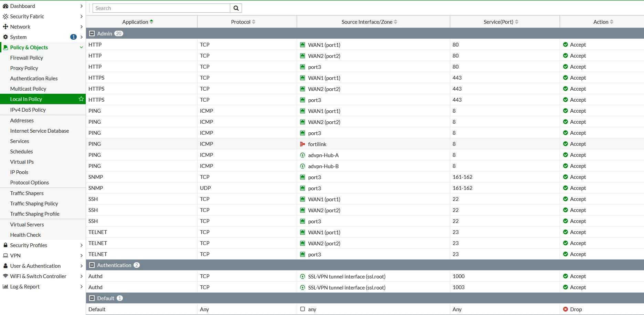Click the Security Profiles lock icon

click(x=6, y=245)
